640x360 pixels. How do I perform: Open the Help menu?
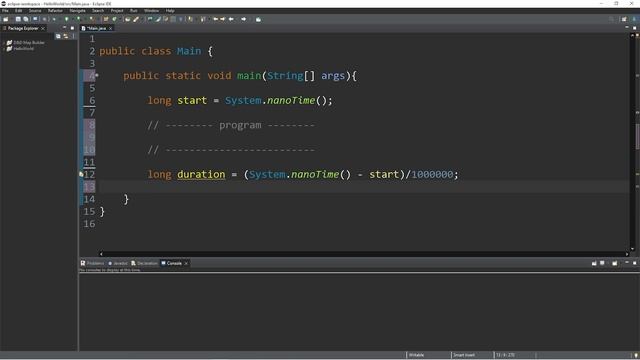coord(170,11)
